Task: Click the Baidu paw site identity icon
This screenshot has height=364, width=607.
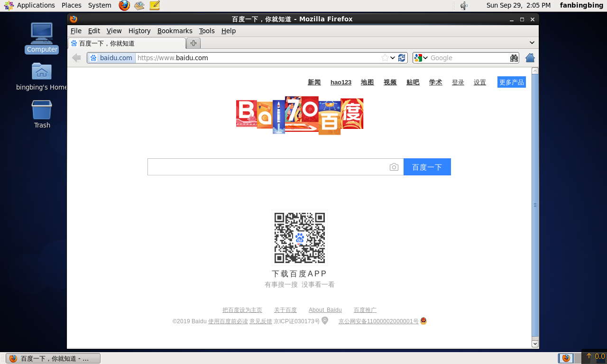Action: 93,58
